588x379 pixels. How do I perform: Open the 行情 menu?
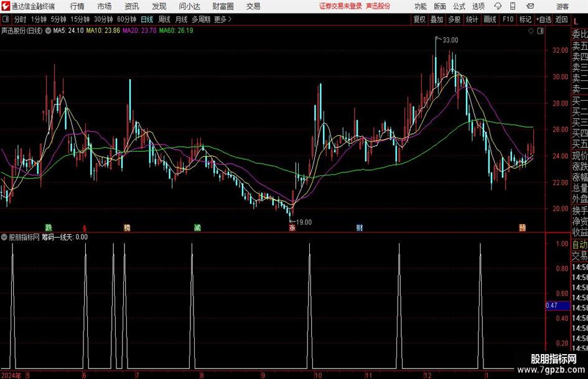(x=77, y=6)
